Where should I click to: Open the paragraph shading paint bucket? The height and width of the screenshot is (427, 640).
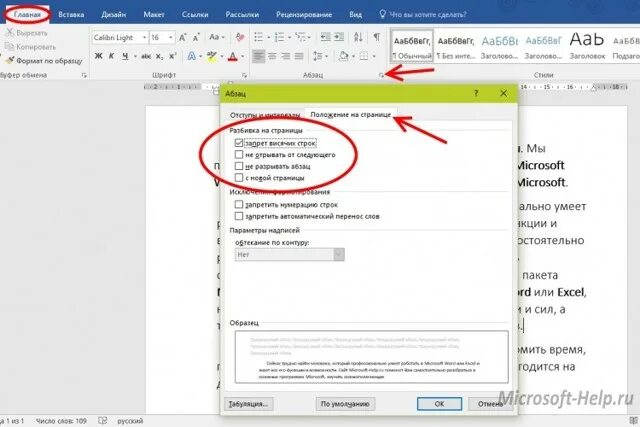344,56
